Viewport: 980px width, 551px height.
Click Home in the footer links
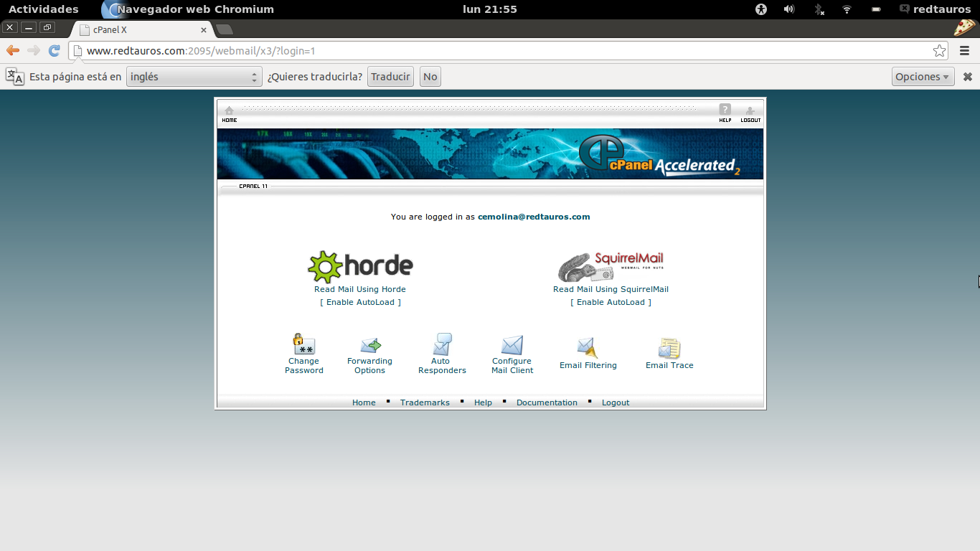click(364, 402)
